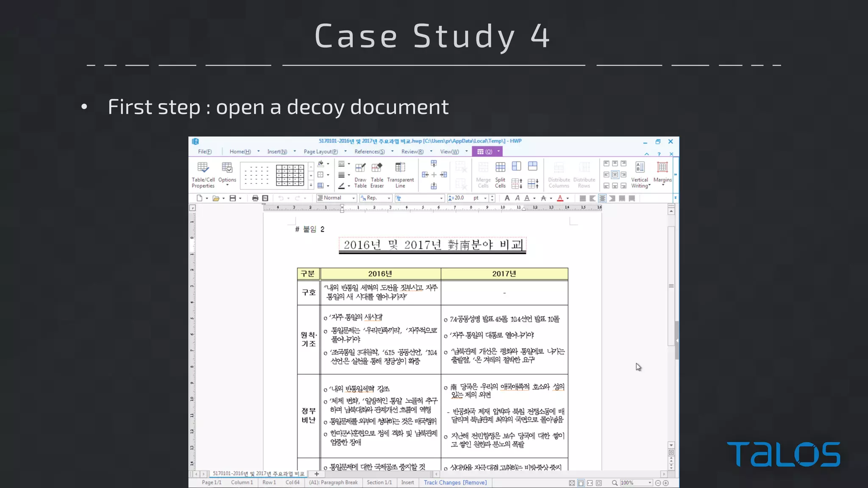868x488 pixels.
Task: Insert a row above icon
Action: (434, 164)
